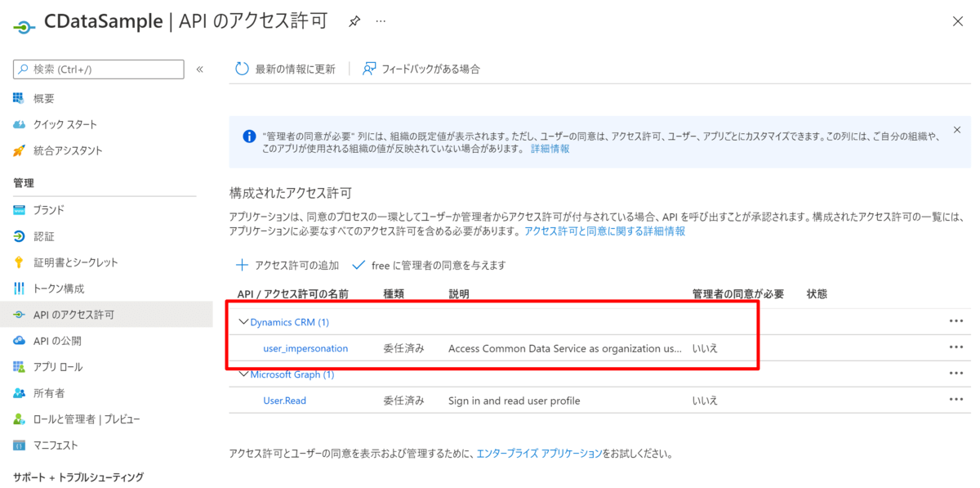This screenshot has width=980, height=488.
Task: Click the user_impersonation permission link
Action: point(305,348)
